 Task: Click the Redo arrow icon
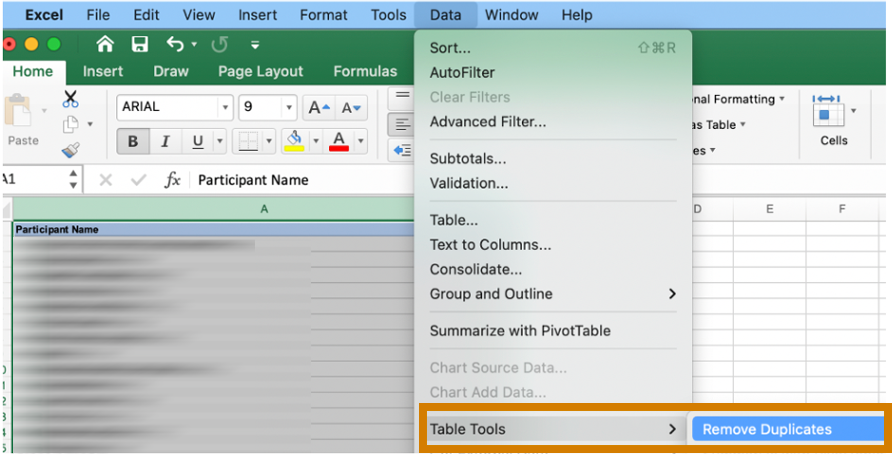pos(219,44)
